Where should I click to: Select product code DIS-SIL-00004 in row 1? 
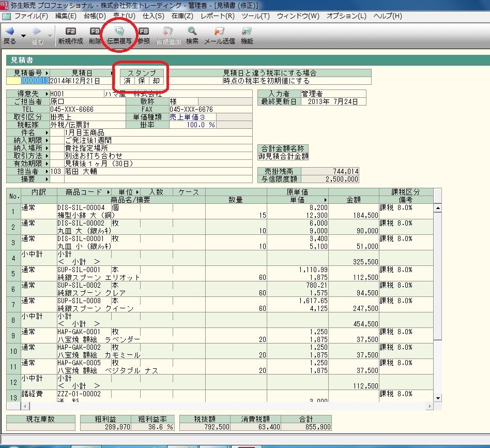point(81,208)
